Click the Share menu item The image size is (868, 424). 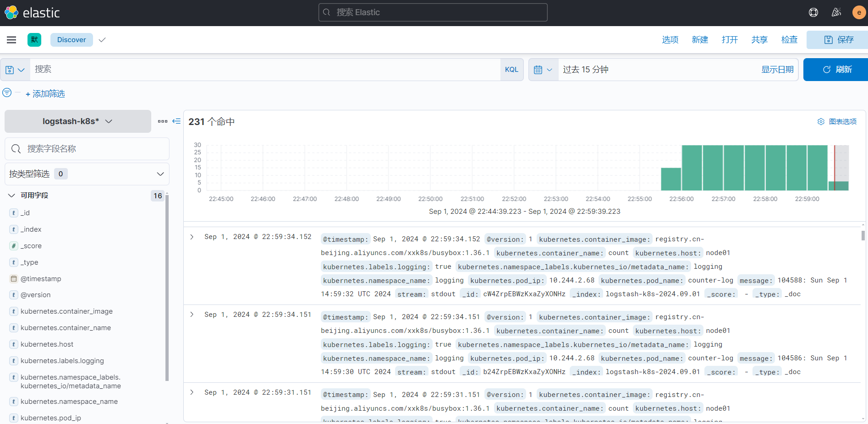coord(759,40)
